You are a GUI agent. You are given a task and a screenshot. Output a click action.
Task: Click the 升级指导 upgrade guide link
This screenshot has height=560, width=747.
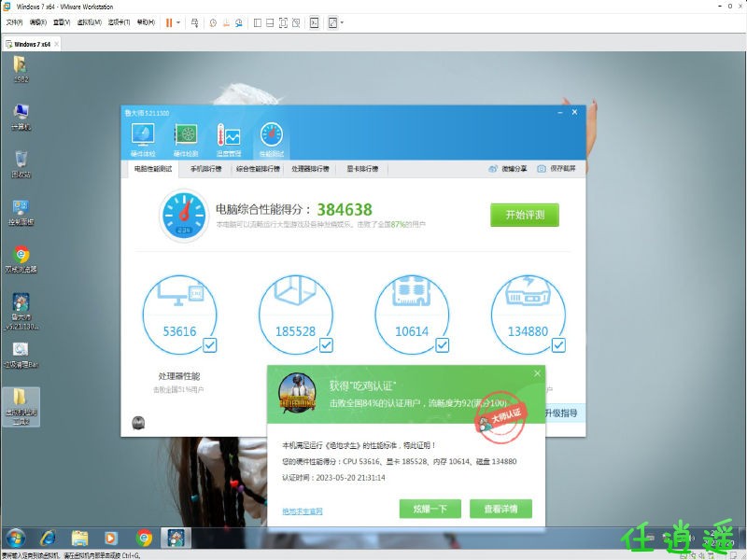561,413
